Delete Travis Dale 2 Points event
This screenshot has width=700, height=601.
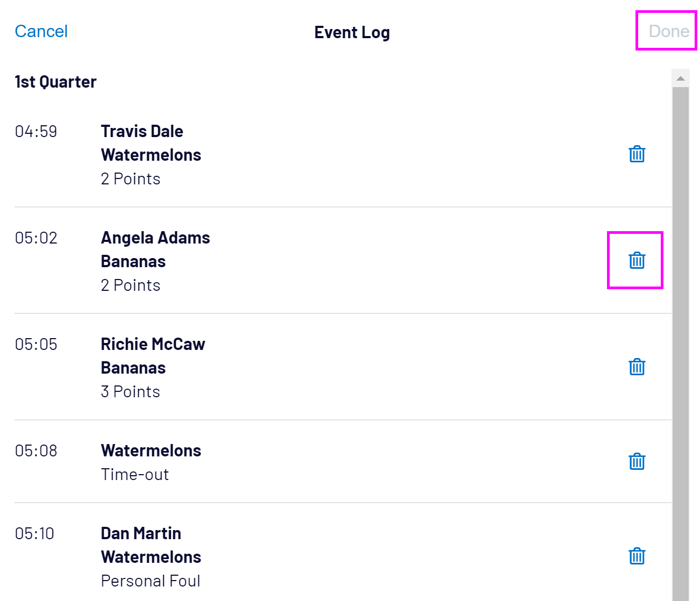pos(637,154)
